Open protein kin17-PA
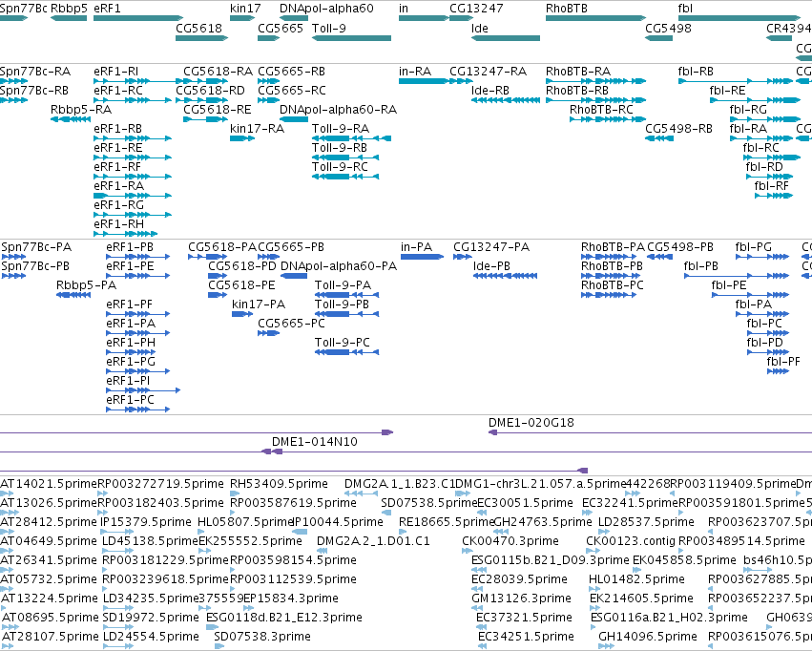812x651 pixels. tap(242, 314)
